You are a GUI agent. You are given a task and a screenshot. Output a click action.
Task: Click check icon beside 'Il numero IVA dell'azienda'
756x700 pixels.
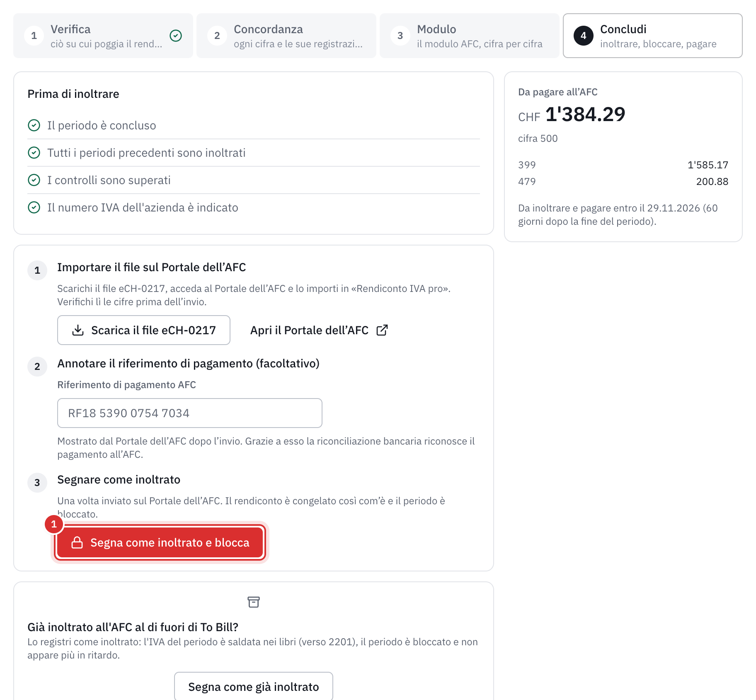34,207
